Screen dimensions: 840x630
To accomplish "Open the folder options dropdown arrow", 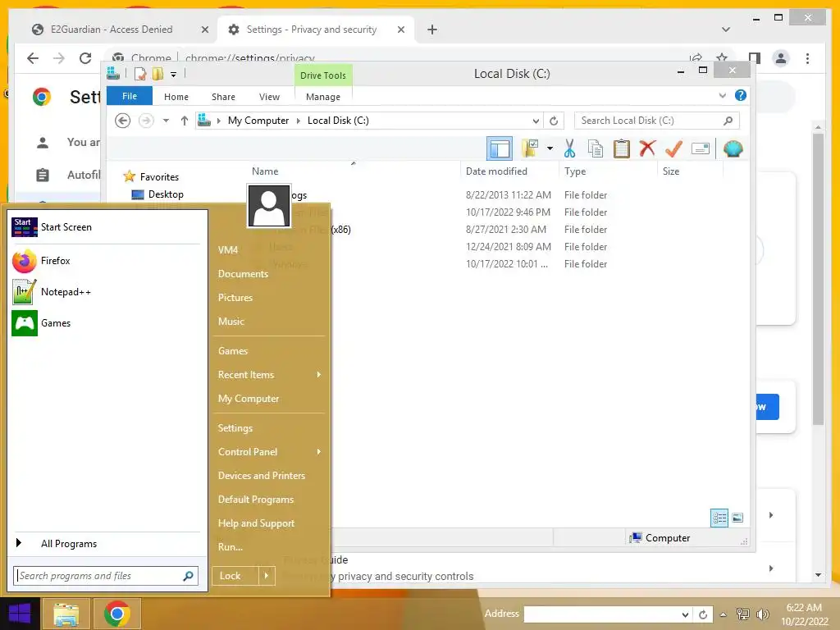I will pyautogui.click(x=550, y=148).
